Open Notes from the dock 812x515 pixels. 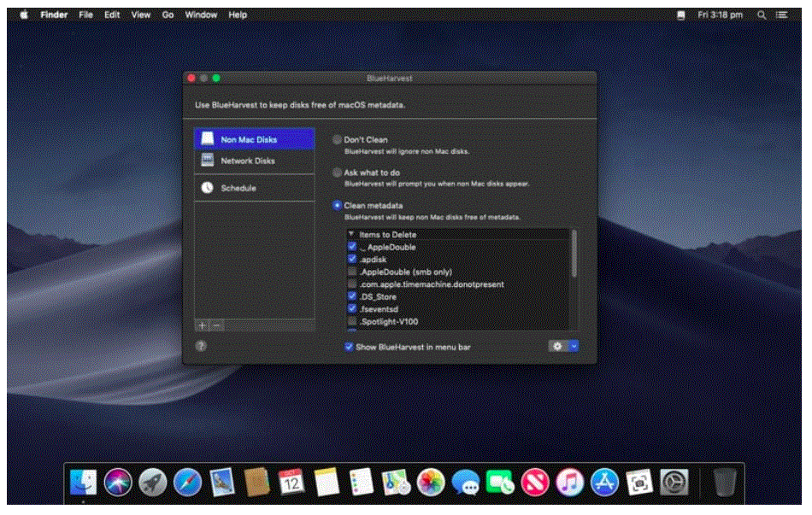click(327, 483)
